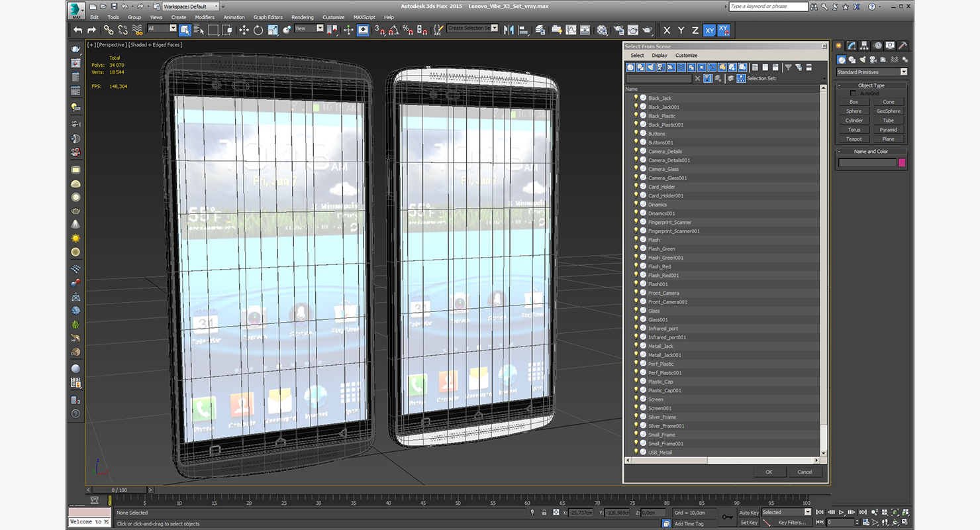This screenshot has height=530, width=980.
Task: Open the Curve Editor icon
Action: [571, 30]
